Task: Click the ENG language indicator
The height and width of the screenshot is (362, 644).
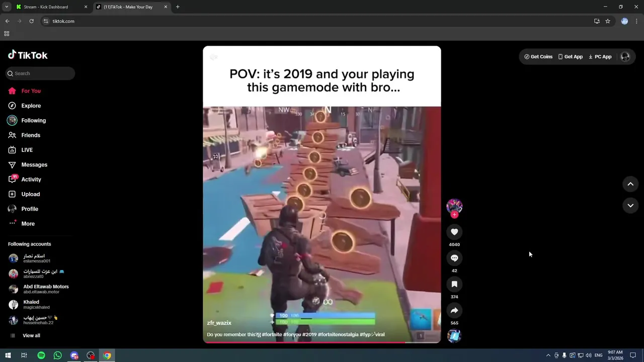Action: tap(597, 355)
